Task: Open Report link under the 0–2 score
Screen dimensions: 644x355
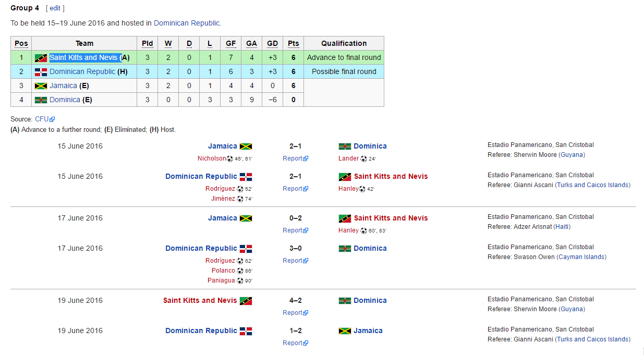Action: tap(293, 230)
